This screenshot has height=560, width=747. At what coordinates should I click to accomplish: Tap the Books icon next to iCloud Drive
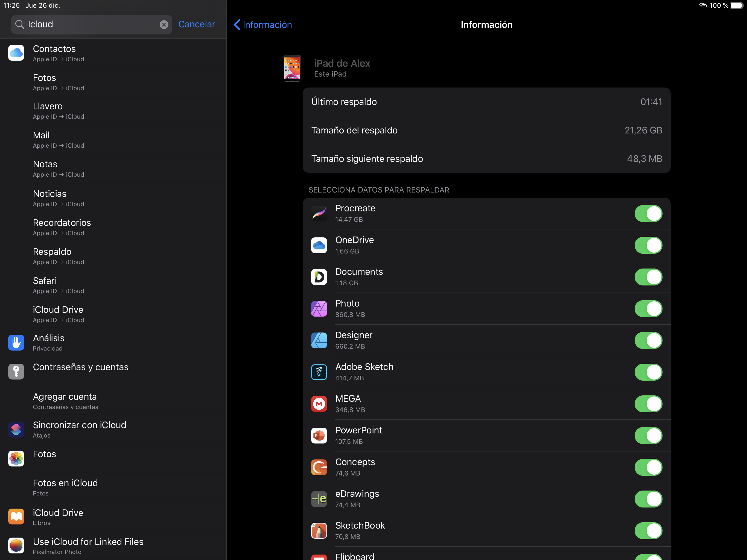[x=16, y=517]
